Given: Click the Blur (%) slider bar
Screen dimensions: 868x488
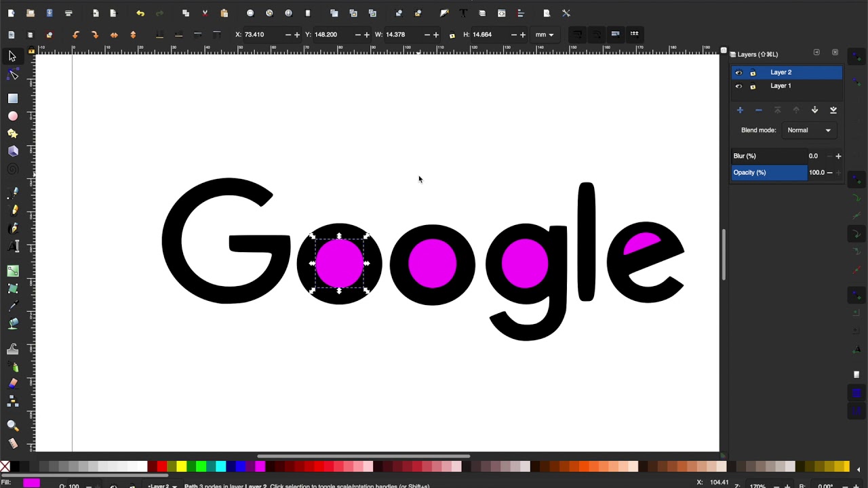Looking at the screenshot, I should 769,156.
